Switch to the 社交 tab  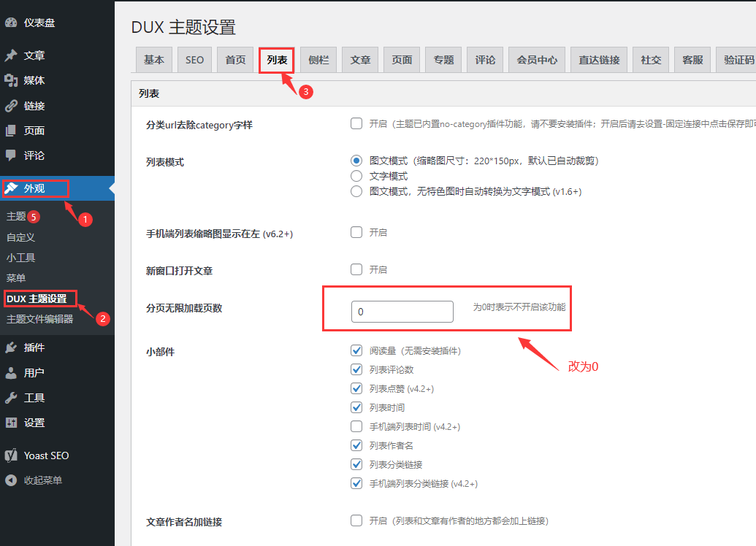pyautogui.click(x=651, y=60)
